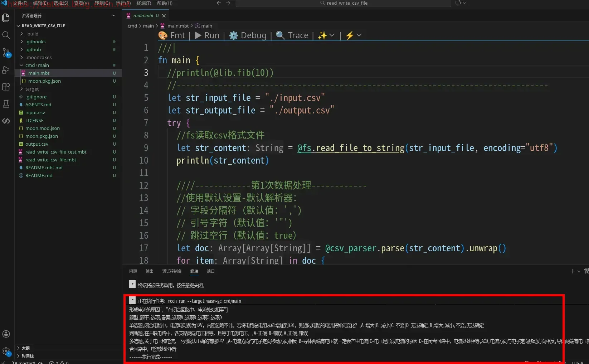Expand the _build folder
The height and width of the screenshot is (364, 589).
click(x=32, y=34)
